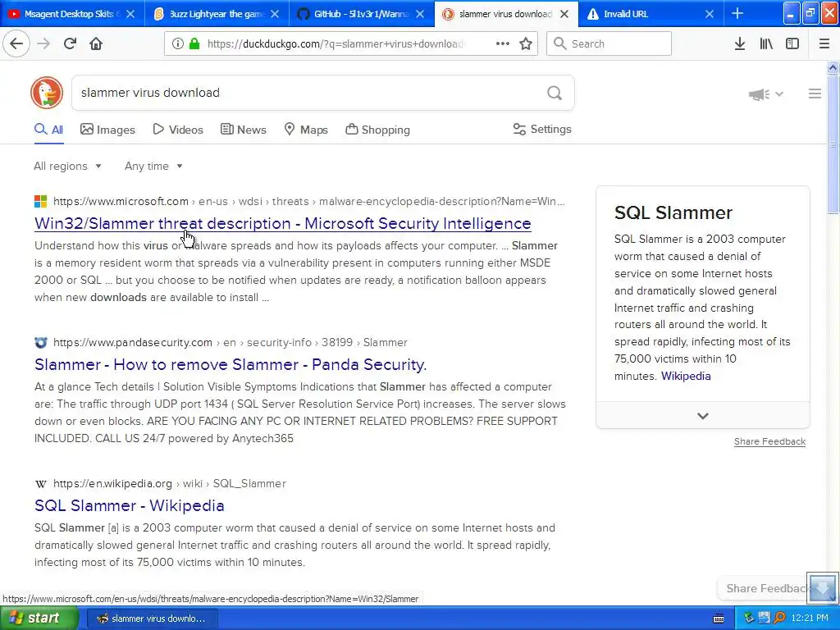
Task: Click the green secure padlock icon
Action: [194, 43]
